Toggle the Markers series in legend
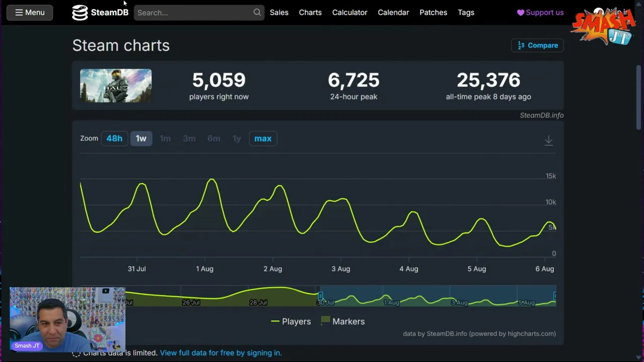 tap(343, 321)
